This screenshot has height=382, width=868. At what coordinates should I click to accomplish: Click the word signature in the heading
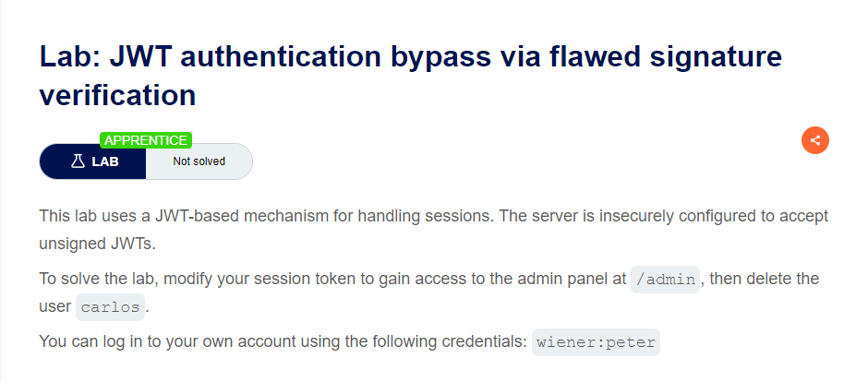(x=702, y=56)
